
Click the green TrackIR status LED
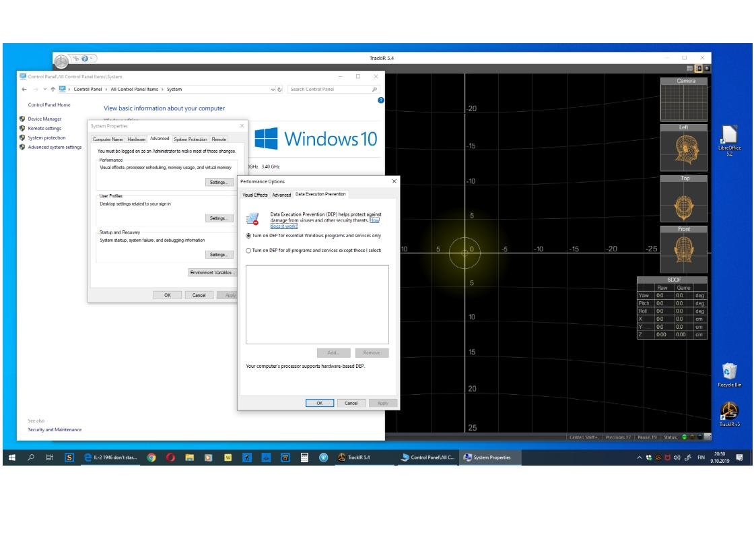pos(684,437)
